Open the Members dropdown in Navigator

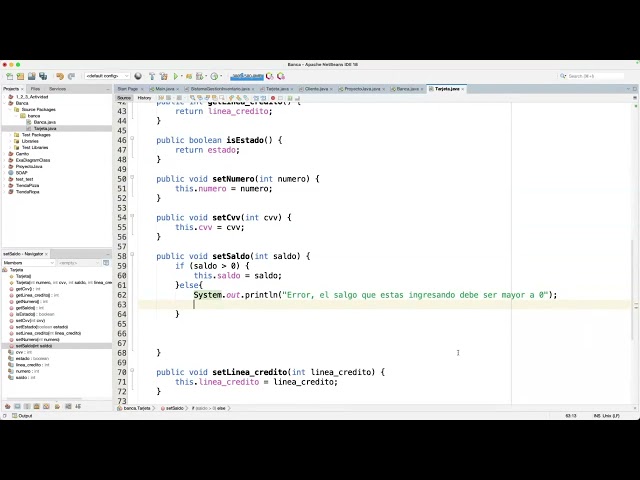(x=29, y=263)
